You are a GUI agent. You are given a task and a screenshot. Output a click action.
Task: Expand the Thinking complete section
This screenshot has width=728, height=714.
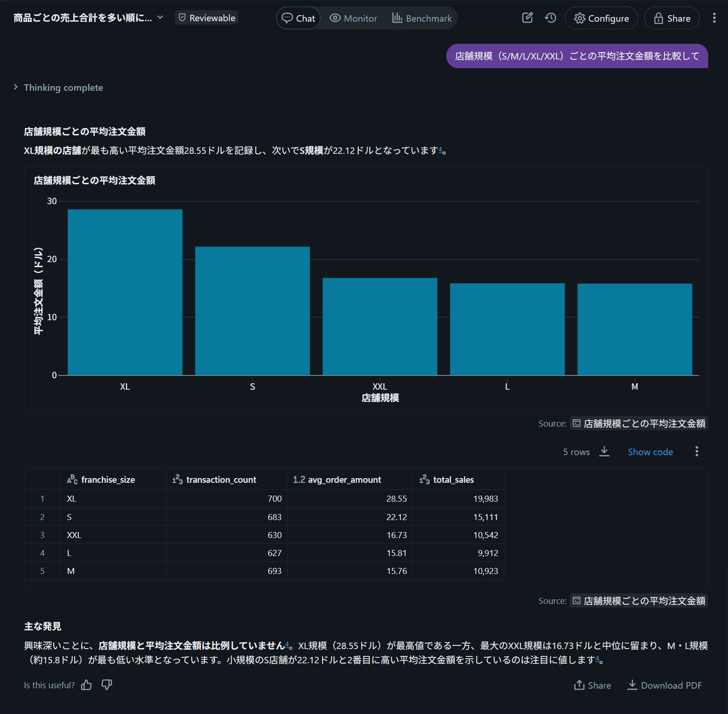tap(58, 88)
